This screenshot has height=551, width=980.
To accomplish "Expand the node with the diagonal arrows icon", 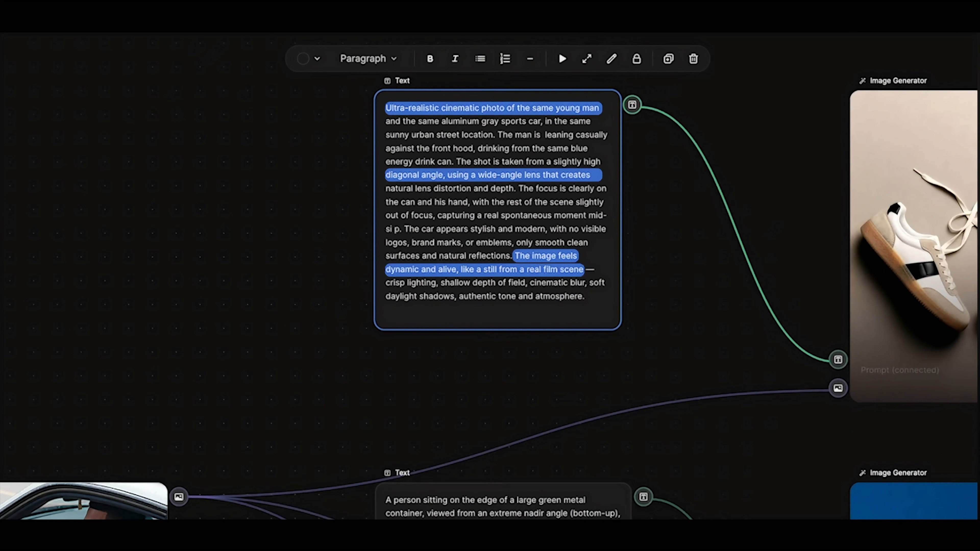I will click(x=587, y=59).
